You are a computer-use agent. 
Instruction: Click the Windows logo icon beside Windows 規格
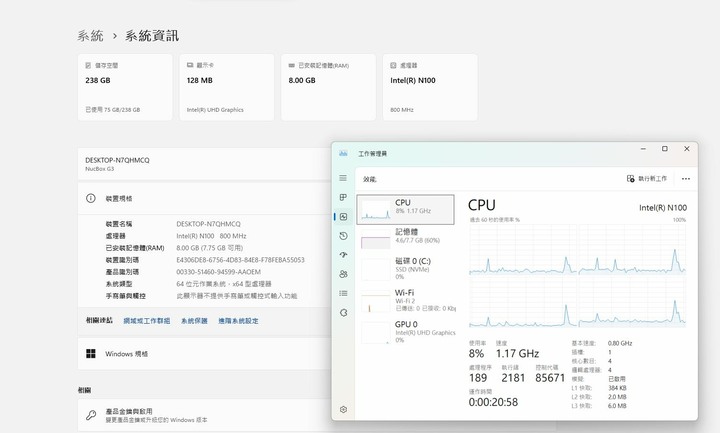click(x=91, y=354)
